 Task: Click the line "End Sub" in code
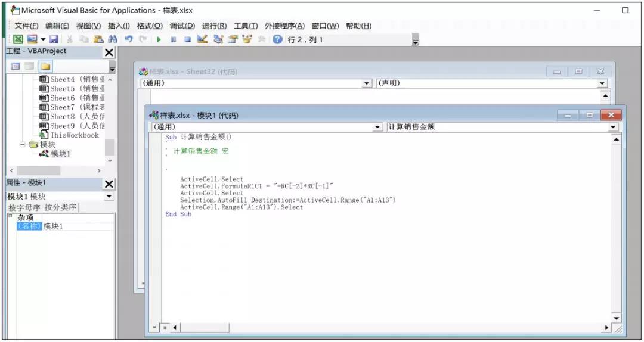[x=178, y=214]
